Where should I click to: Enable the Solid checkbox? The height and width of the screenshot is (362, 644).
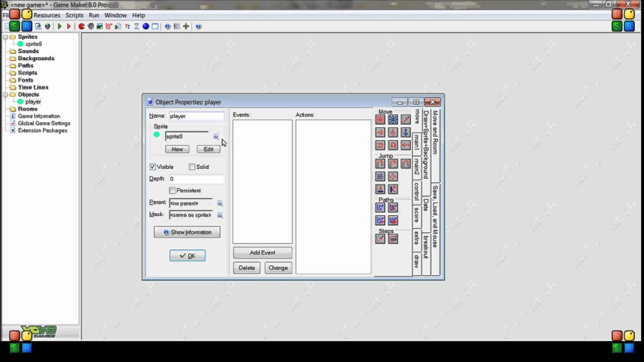point(192,167)
